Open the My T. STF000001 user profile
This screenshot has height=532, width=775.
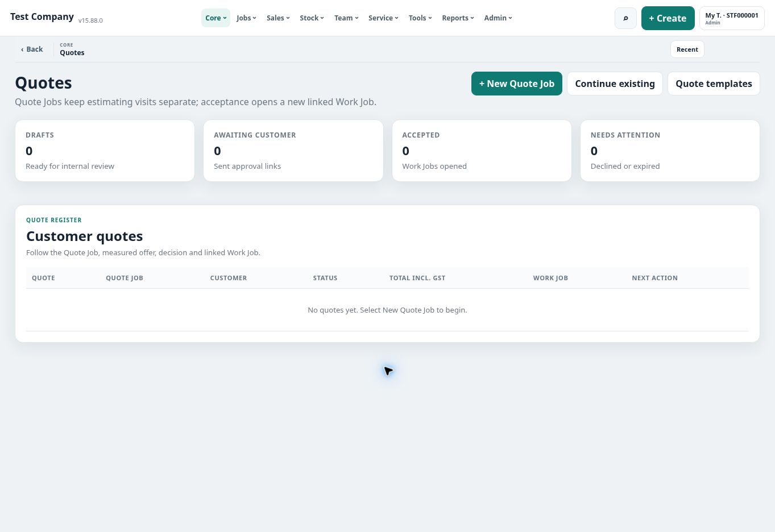(x=732, y=18)
